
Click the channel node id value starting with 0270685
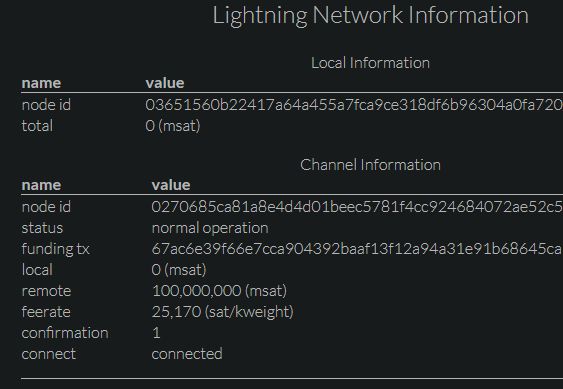click(357, 207)
